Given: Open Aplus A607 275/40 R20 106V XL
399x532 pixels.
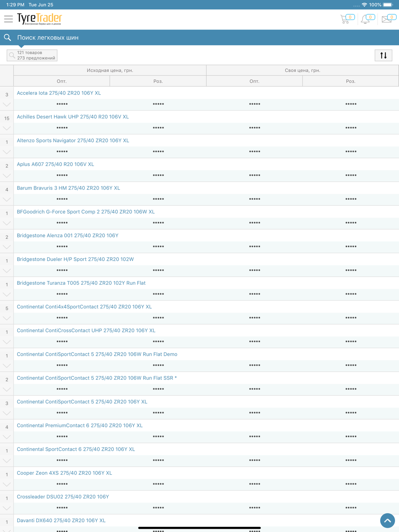Looking at the screenshot, I should (55, 164).
